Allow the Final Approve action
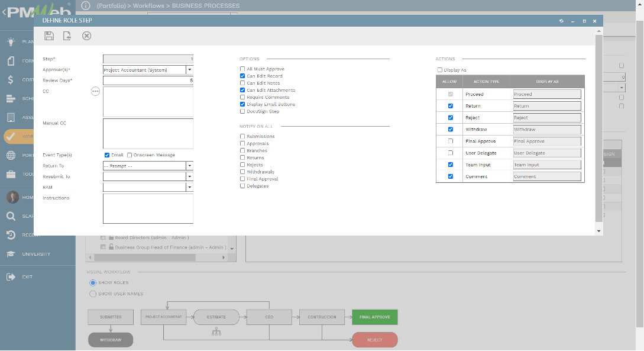The image size is (644, 351). pyautogui.click(x=451, y=141)
